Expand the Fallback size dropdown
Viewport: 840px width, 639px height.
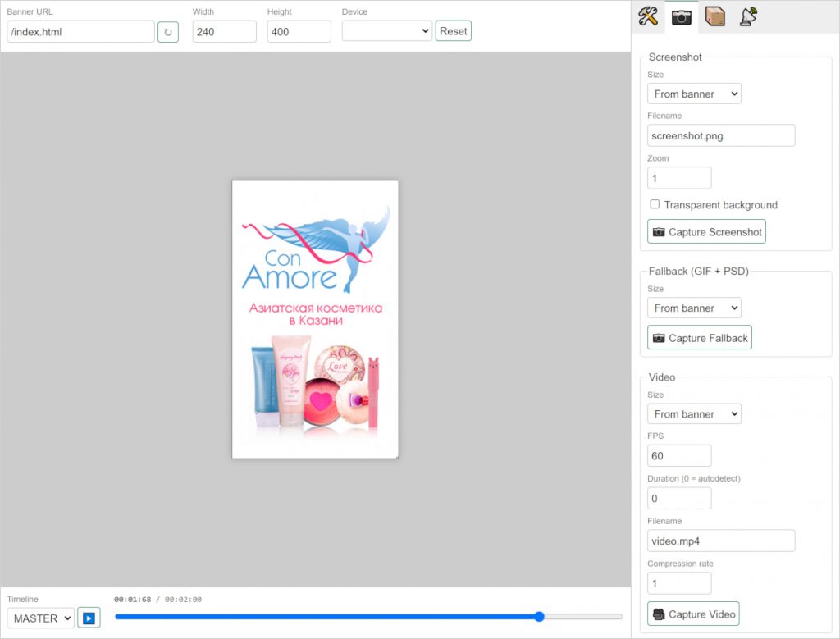pyautogui.click(x=694, y=308)
